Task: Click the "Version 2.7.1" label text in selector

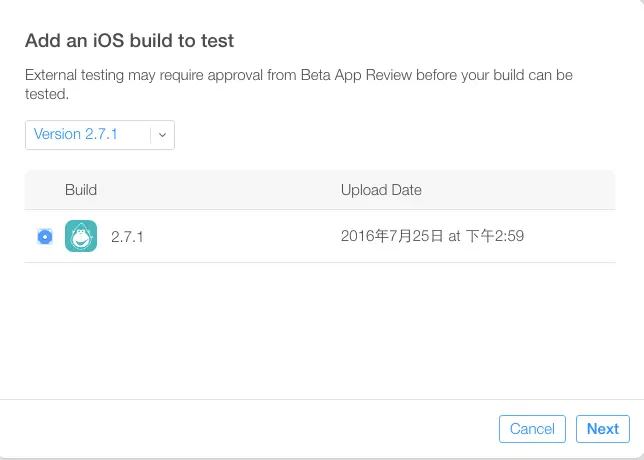Action: [76, 134]
